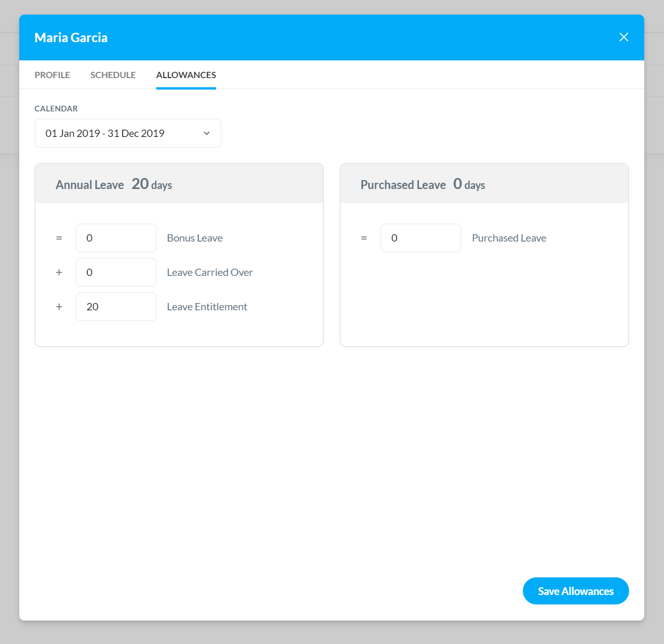
Task: Click the Purchased Leave 0 days heading
Action: coord(423,184)
